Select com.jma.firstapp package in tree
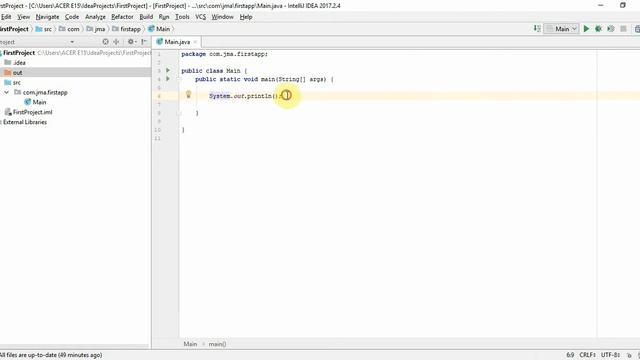640x360 pixels. coord(41,92)
